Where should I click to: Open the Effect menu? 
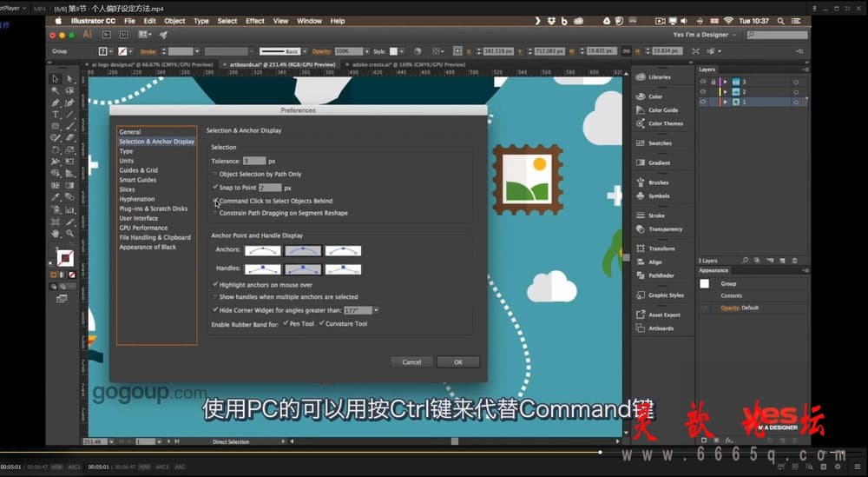pos(254,21)
